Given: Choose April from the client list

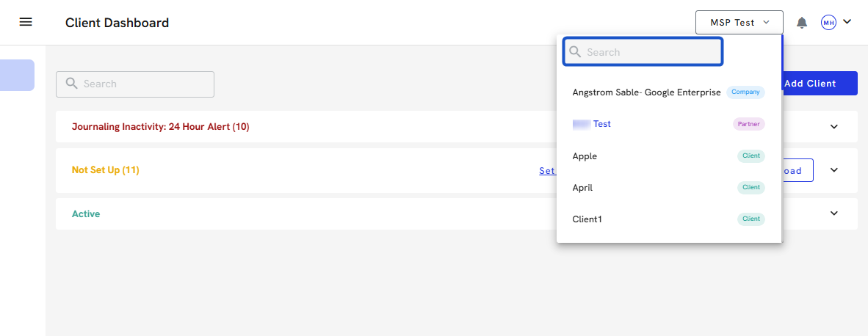Looking at the screenshot, I should [582, 188].
